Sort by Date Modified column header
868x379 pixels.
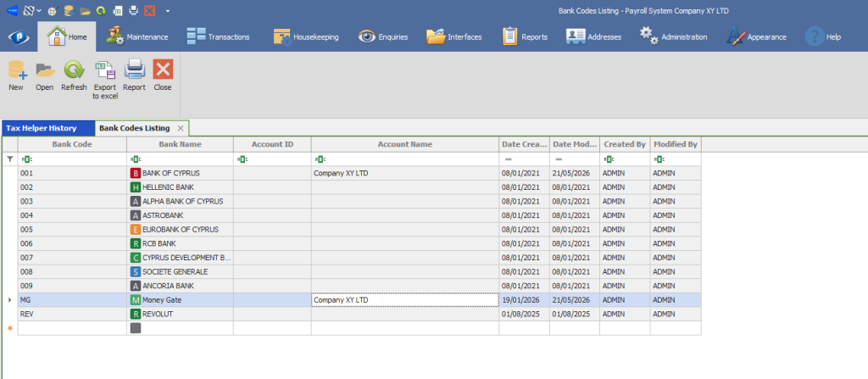tap(575, 144)
